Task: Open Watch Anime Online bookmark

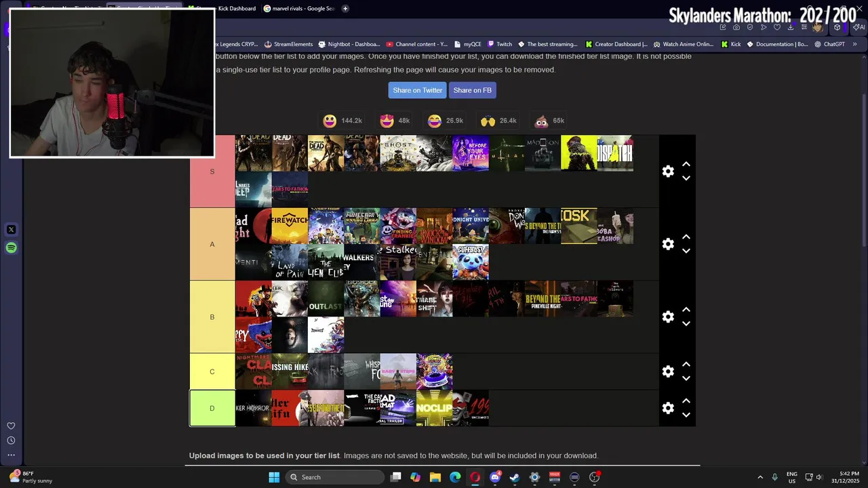Action: [x=682, y=44]
